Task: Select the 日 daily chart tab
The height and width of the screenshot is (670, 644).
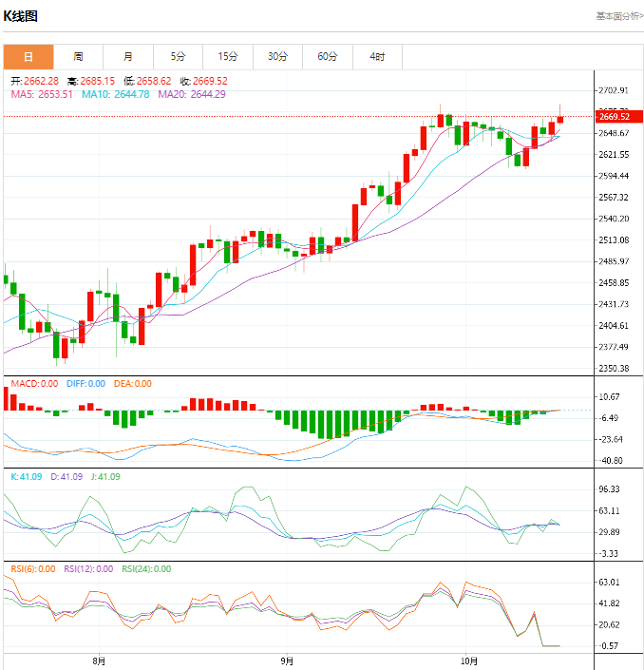Action: (28, 57)
